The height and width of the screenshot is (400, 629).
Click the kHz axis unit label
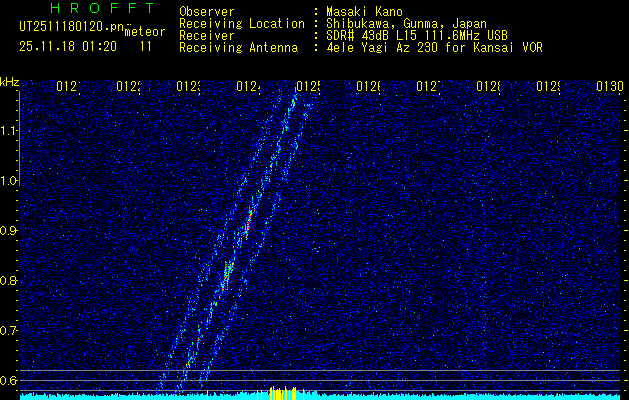9,83
